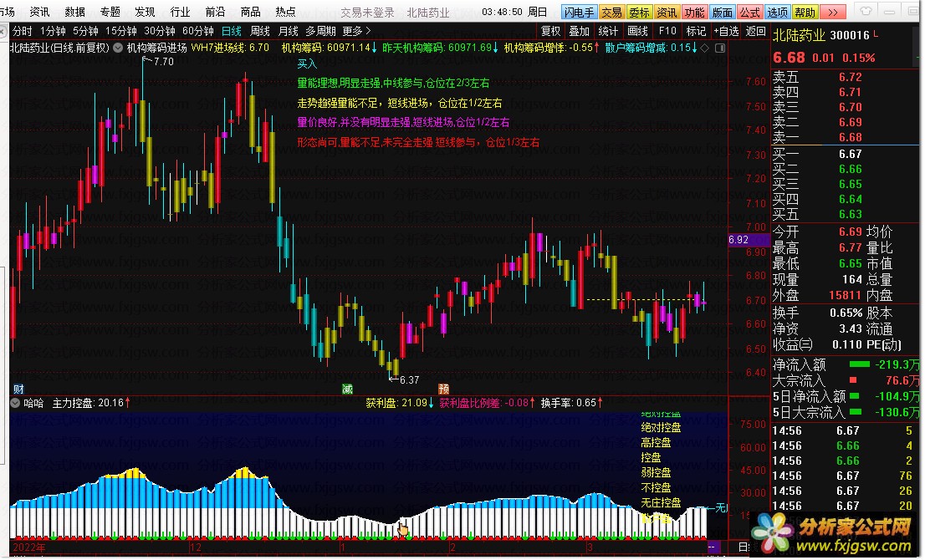Click the 返回 back toolbar item
925x560 pixels.
click(x=756, y=31)
